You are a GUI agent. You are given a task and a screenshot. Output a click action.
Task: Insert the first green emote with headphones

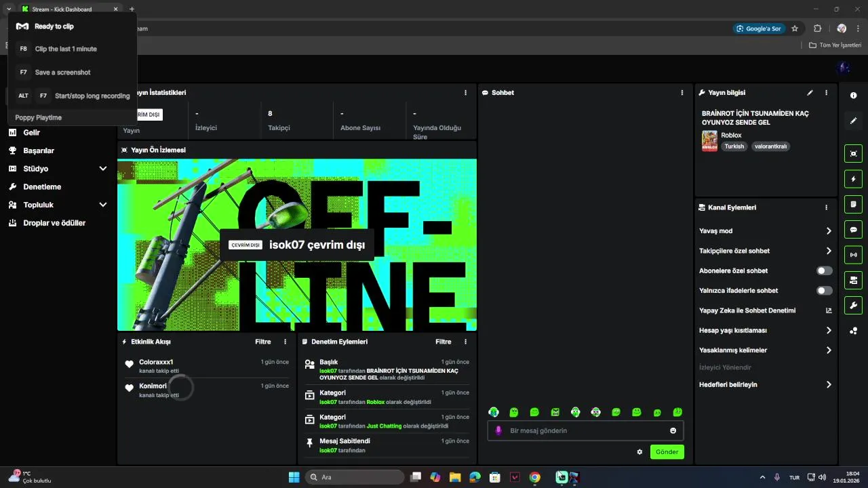[494, 412]
